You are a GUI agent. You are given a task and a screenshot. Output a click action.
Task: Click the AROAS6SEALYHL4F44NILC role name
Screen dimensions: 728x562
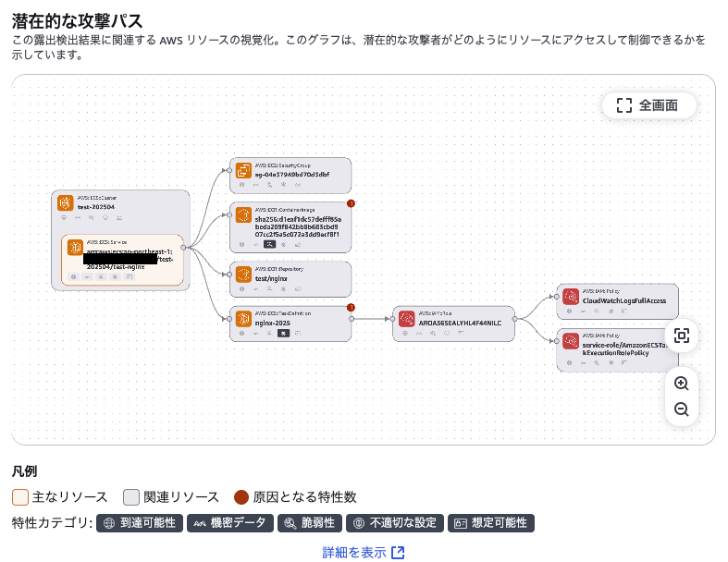[x=460, y=323]
